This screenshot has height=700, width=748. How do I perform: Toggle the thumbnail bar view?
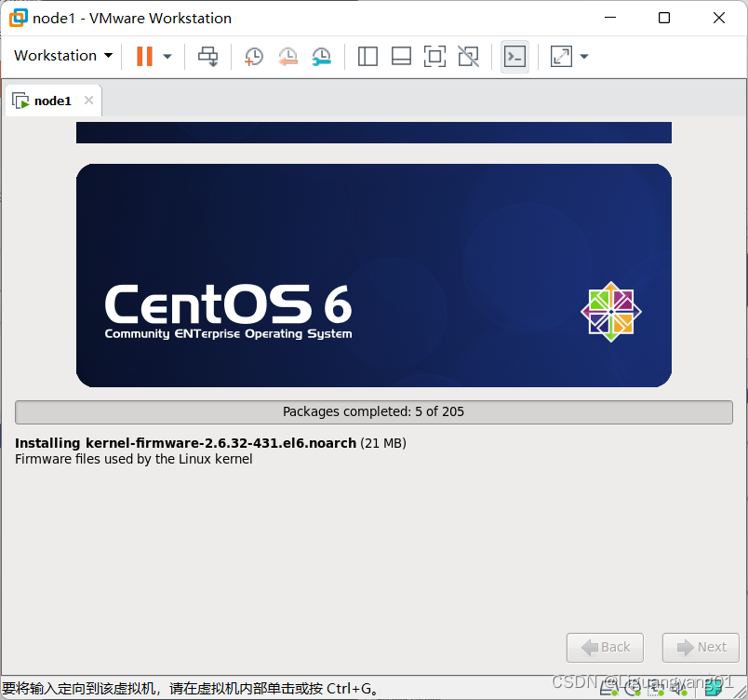pyautogui.click(x=401, y=56)
